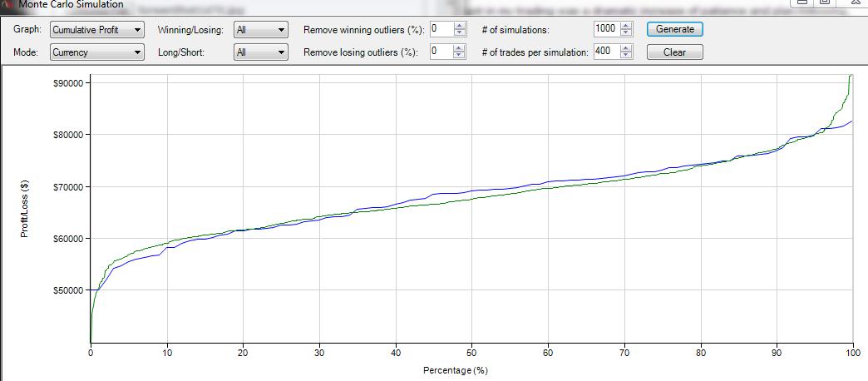Image resolution: width=868 pixels, height=381 pixels.
Task: Decrease the trades per simulation value
Action: click(x=626, y=56)
